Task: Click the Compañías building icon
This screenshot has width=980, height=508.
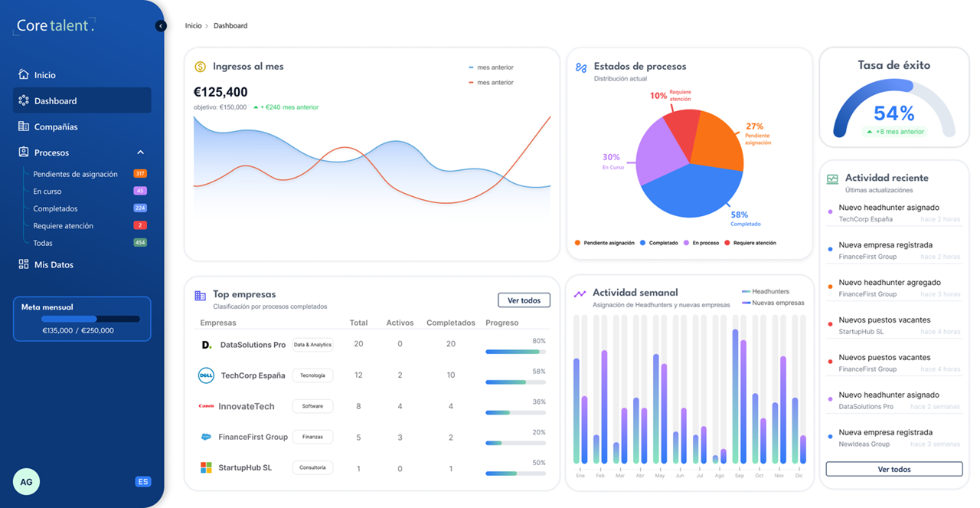Action: coord(24,126)
